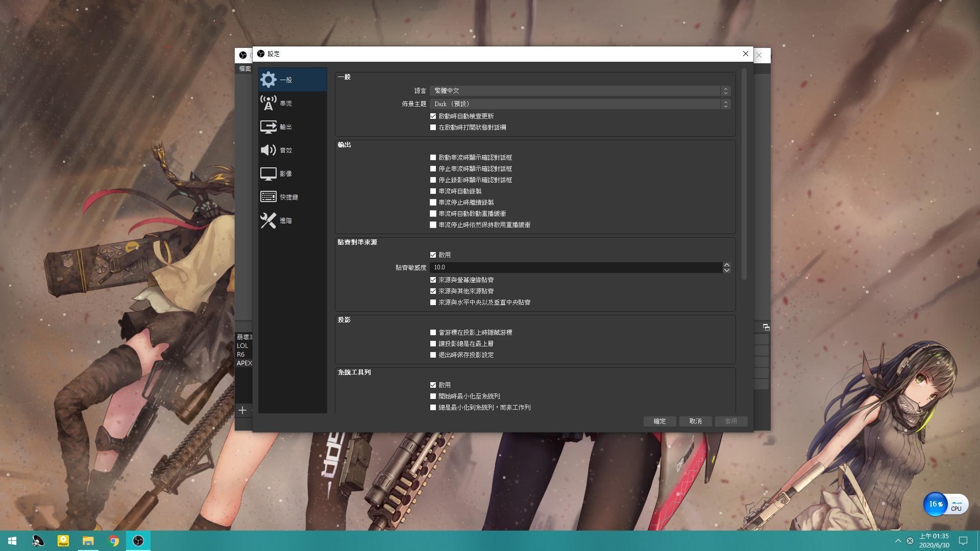Open the 佈景主題 theme dropdown
The image size is (980, 551).
(x=580, y=104)
